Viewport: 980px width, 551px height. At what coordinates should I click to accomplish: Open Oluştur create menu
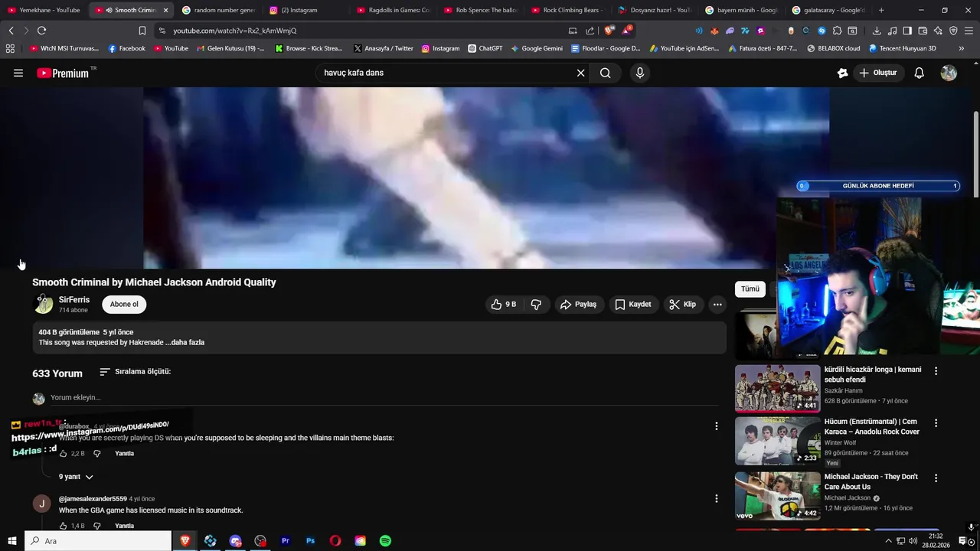pyautogui.click(x=877, y=73)
